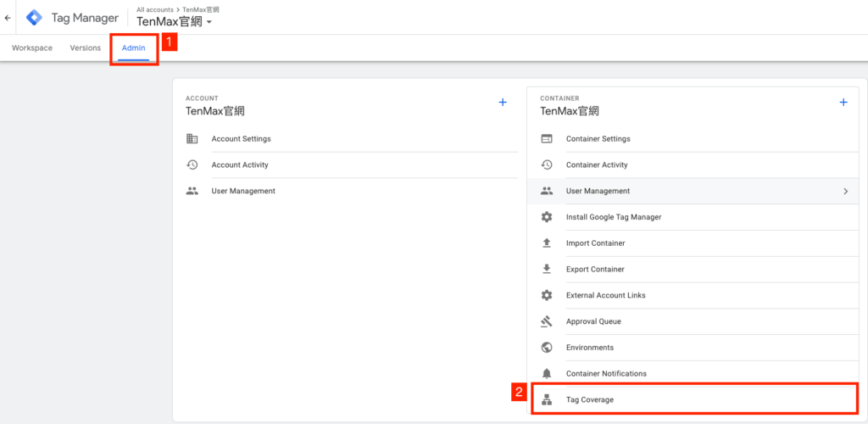This screenshot has width=868, height=424.
Task: Click the Tag Manager title text
Action: point(85,18)
